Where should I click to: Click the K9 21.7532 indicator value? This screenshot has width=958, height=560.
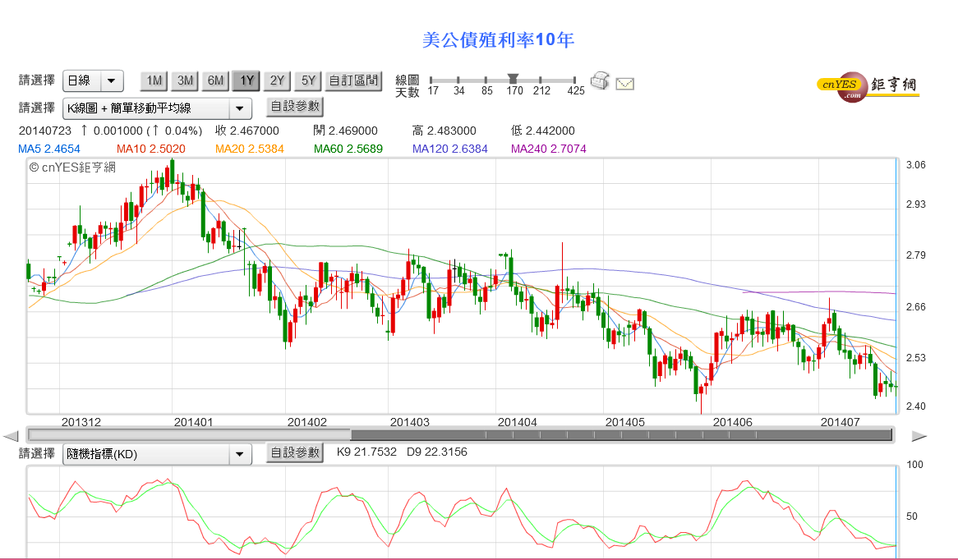366,452
